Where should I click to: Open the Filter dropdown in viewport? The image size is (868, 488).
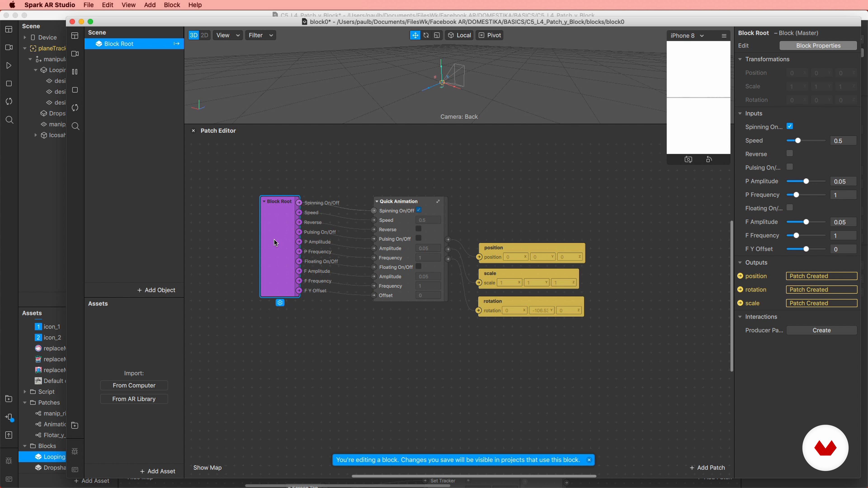pyautogui.click(x=260, y=35)
